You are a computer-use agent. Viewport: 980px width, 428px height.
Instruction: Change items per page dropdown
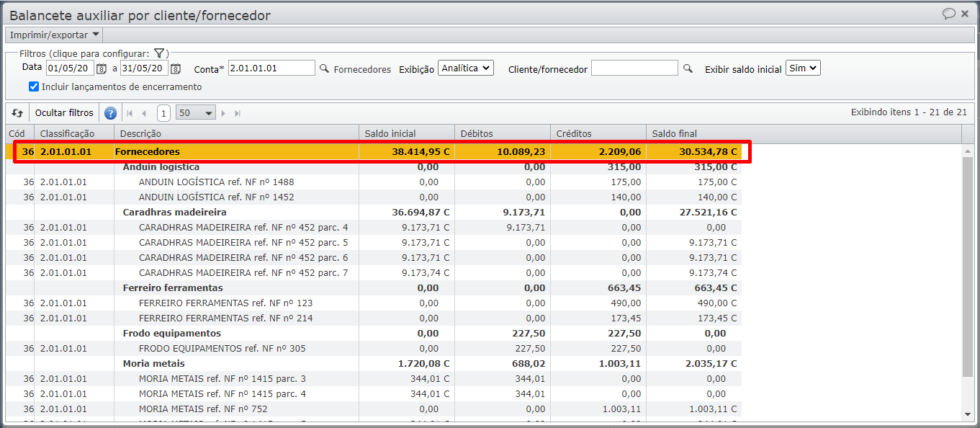pos(196,113)
